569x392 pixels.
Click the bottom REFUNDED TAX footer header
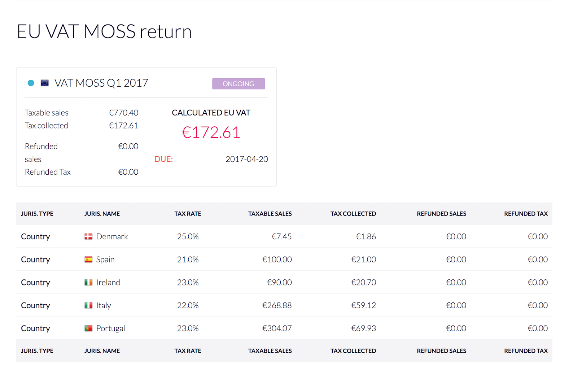click(x=526, y=351)
